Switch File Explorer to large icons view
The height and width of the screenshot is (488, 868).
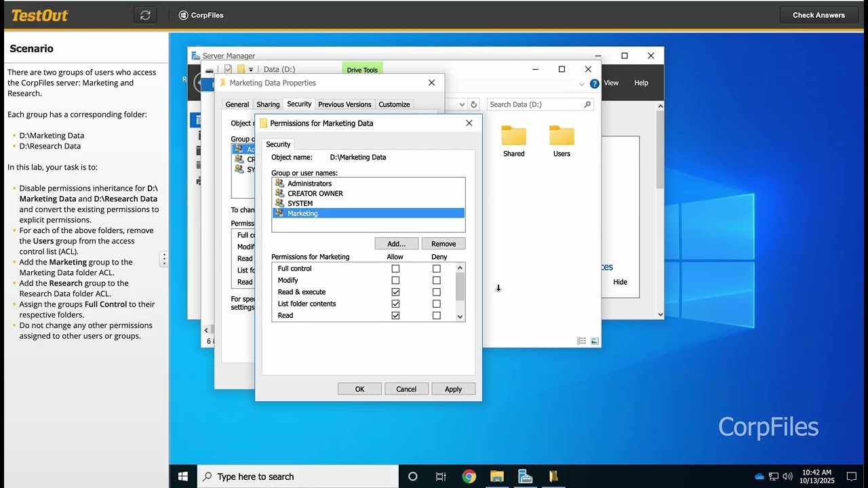click(595, 341)
